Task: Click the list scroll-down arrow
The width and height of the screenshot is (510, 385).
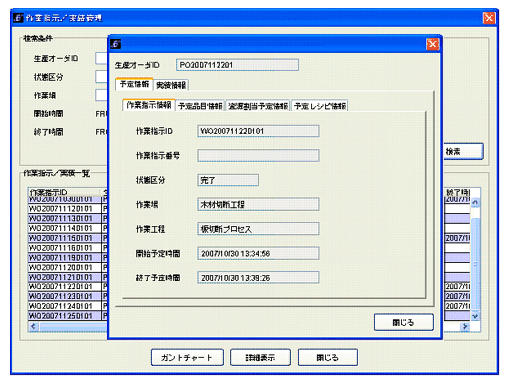Action: (475, 316)
